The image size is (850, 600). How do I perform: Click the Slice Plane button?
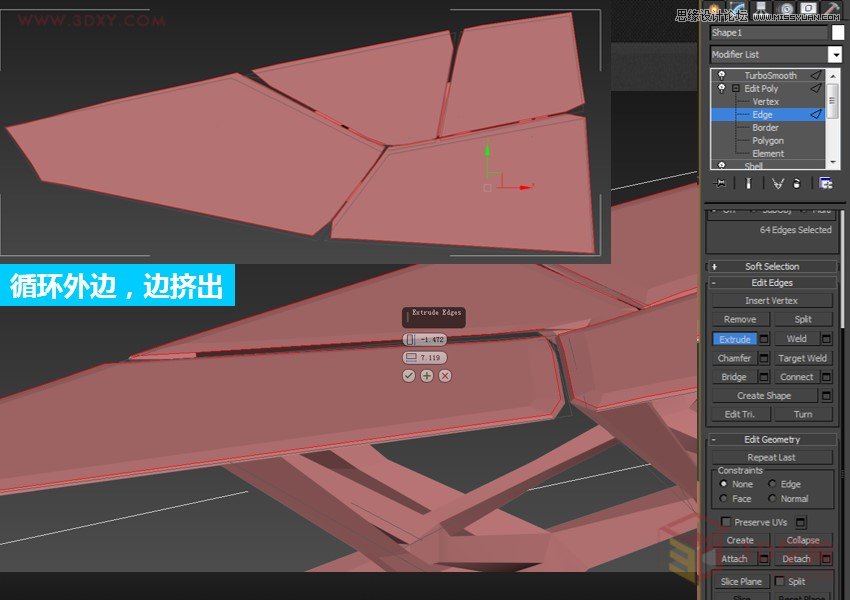(x=741, y=581)
